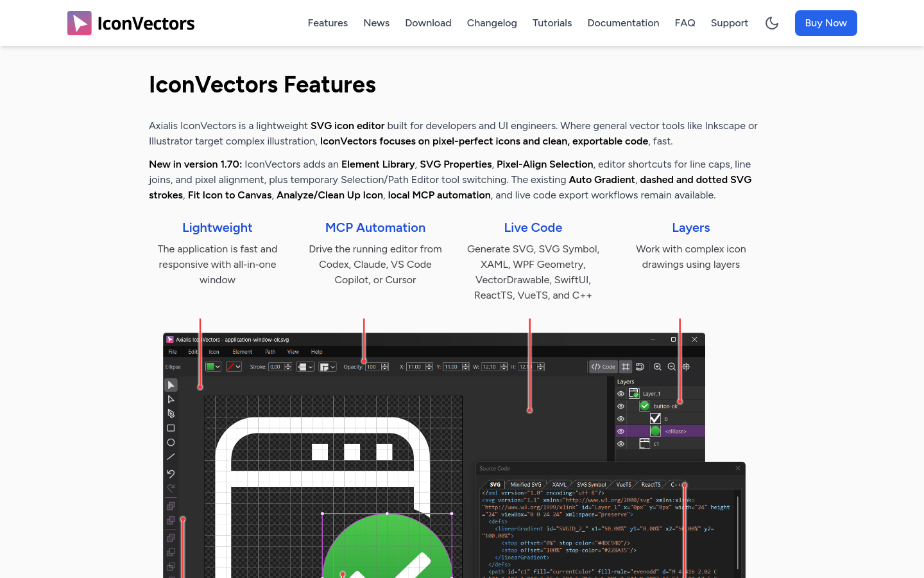Close the Source Code panel
This screenshot has width=924, height=578.
pyautogui.click(x=738, y=468)
